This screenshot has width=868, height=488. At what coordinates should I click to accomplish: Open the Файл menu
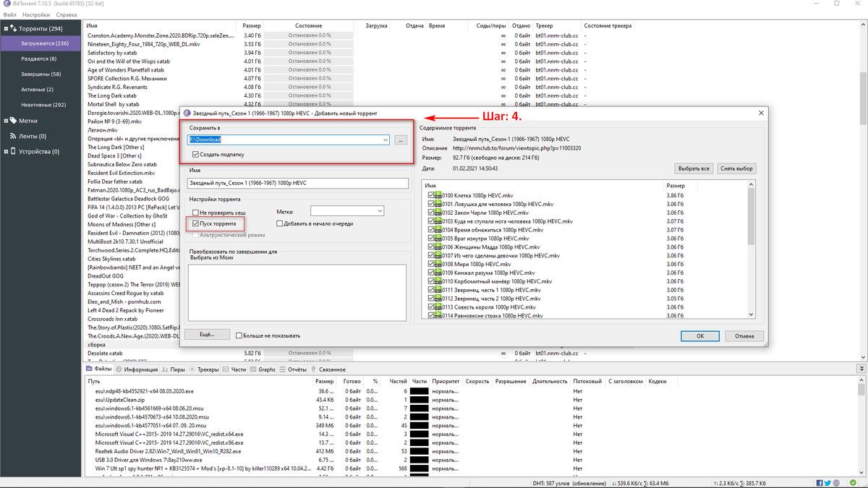8,14
